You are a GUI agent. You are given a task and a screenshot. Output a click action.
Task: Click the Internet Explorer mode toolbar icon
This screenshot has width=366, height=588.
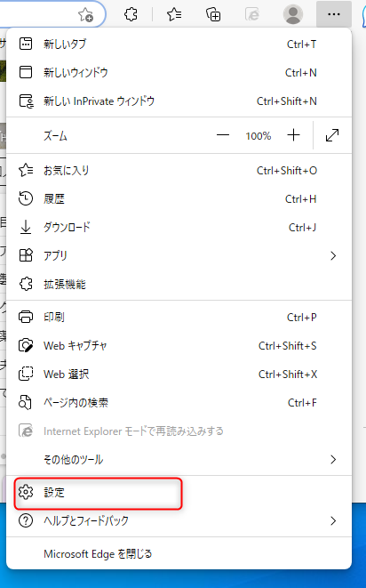point(252,14)
